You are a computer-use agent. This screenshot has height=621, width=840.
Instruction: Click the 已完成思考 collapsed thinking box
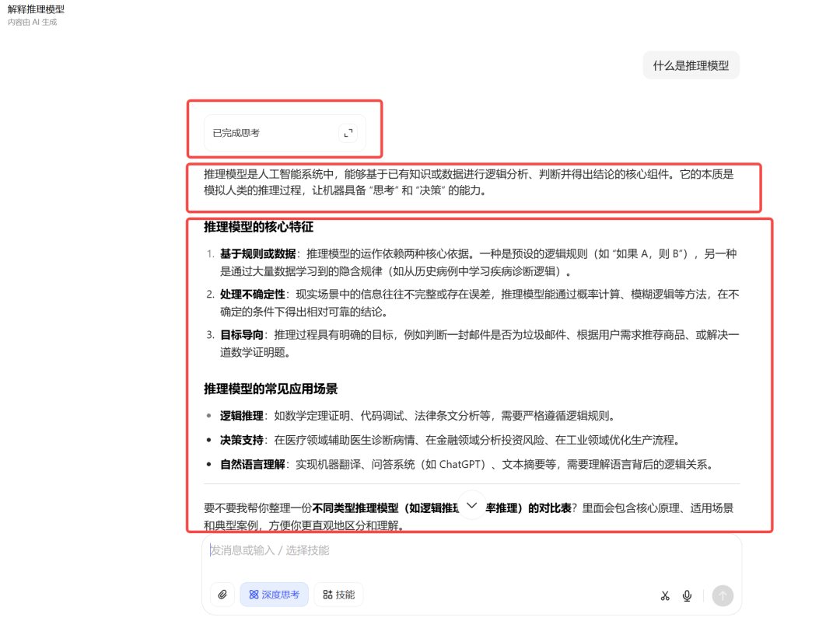pyautogui.click(x=285, y=133)
